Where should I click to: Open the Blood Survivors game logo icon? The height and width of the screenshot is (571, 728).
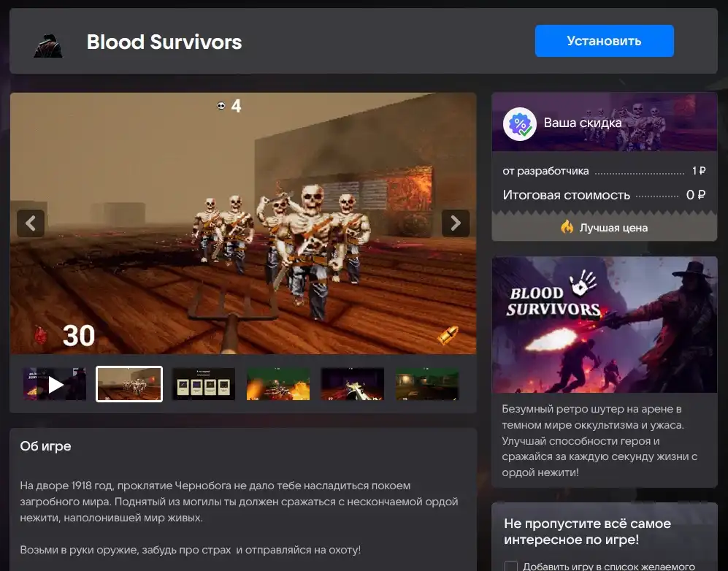pos(47,45)
